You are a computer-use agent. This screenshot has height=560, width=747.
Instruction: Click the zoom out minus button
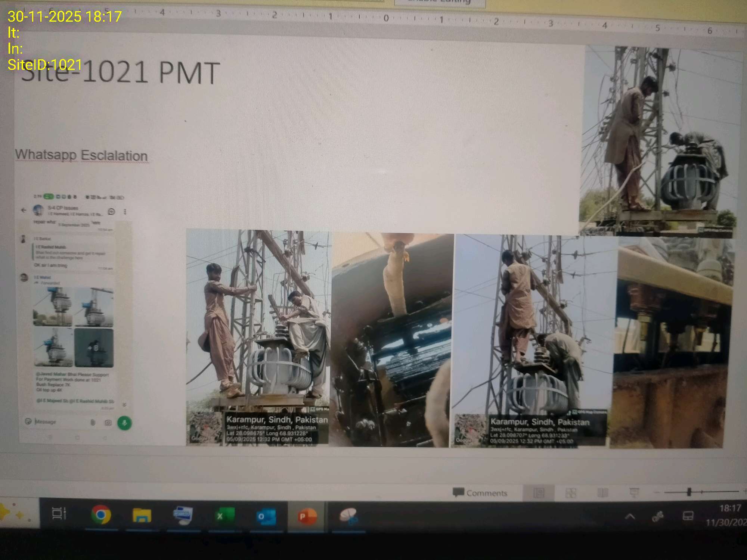point(657,493)
